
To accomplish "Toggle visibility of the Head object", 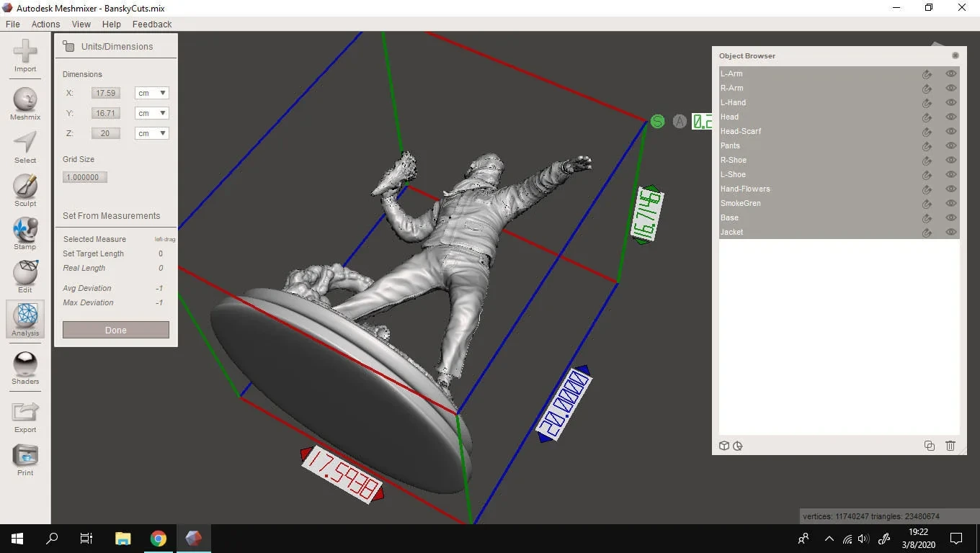I will coord(950,117).
